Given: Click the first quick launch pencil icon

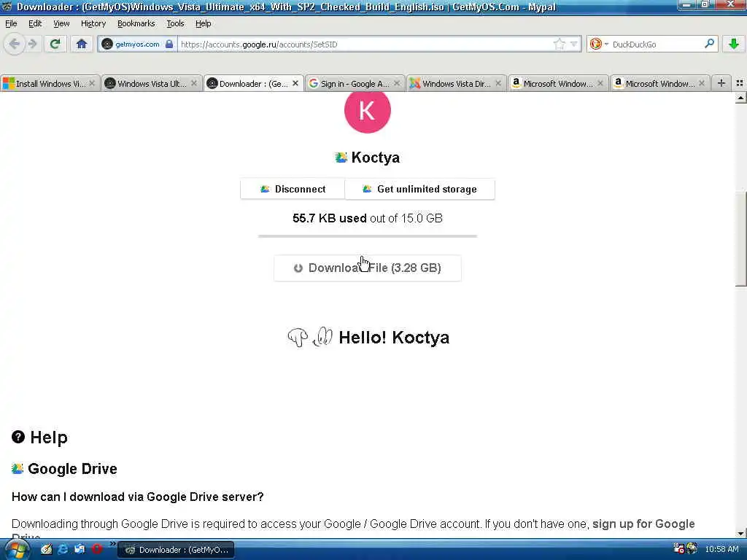Looking at the screenshot, I should [46, 550].
